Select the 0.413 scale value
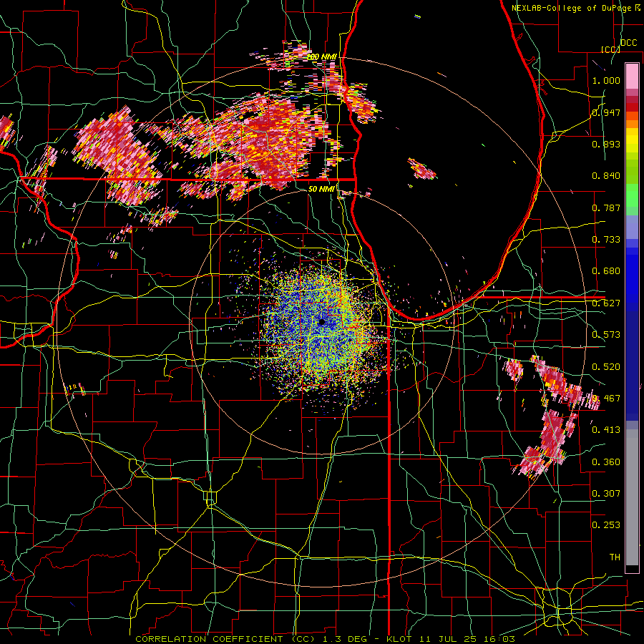Screen dimensions: 644x644 tap(606, 430)
